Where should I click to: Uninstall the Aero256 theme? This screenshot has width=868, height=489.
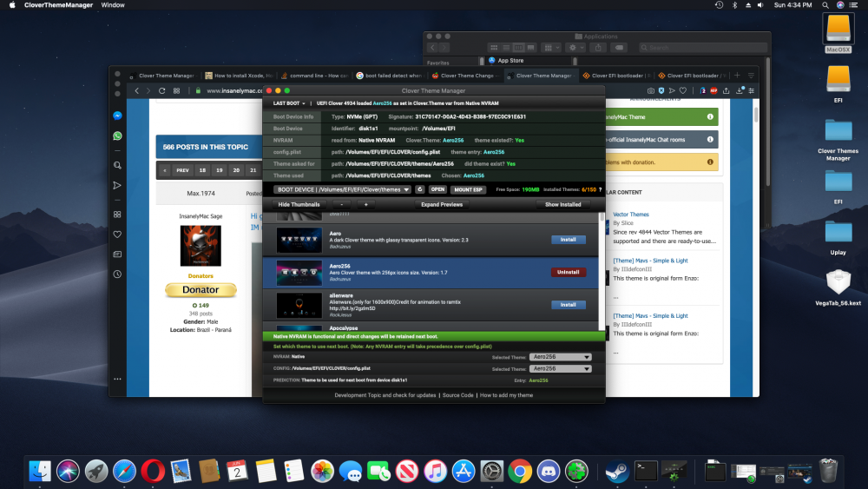pyautogui.click(x=568, y=273)
